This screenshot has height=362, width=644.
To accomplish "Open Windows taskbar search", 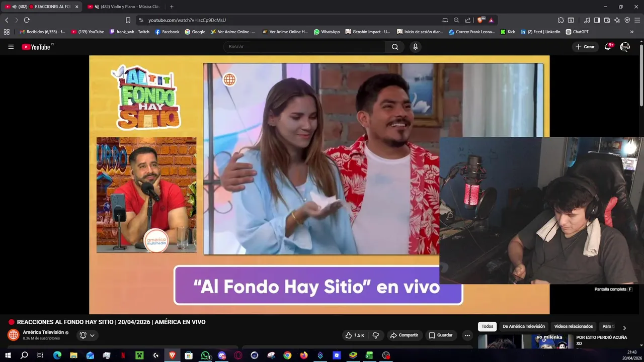I will click(x=24, y=355).
